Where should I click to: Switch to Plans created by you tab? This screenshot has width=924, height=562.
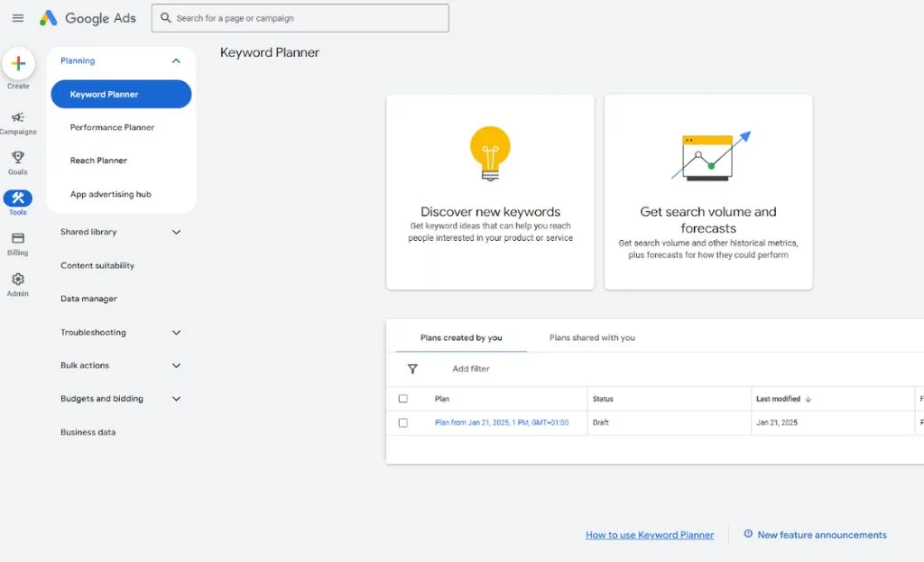461,337
